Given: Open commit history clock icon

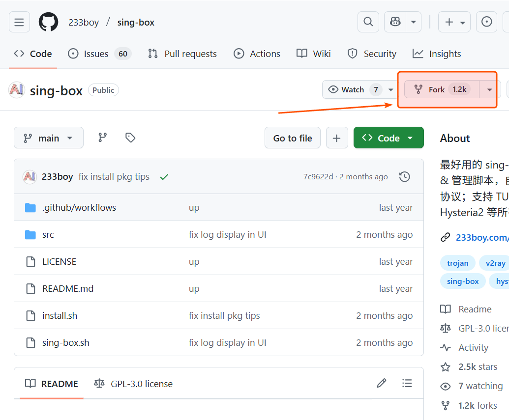Looking at the screenshot, I should click(404, 177).
